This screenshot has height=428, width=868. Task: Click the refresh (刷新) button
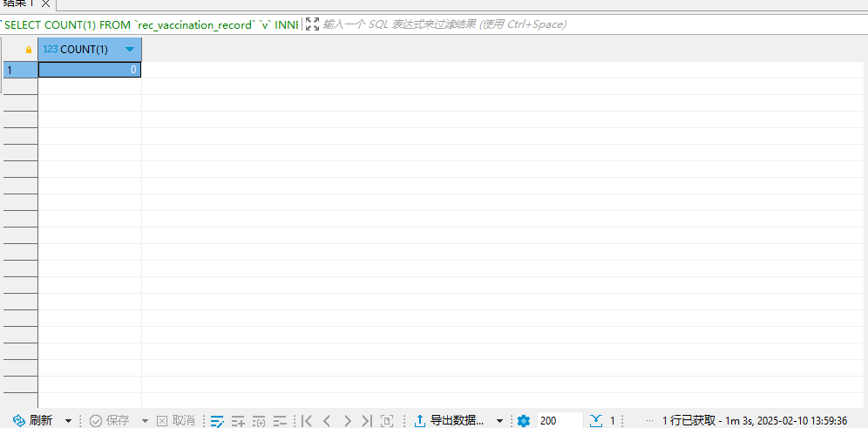pyautogui.click(x=32, y=421)
